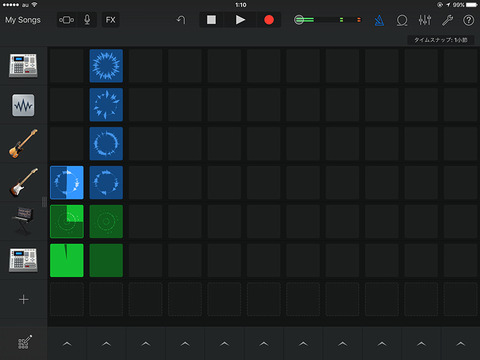This screenshot has width=480, height=360.
Task: Trigger blue loop cell in top drum row
Action: [106, 66]
